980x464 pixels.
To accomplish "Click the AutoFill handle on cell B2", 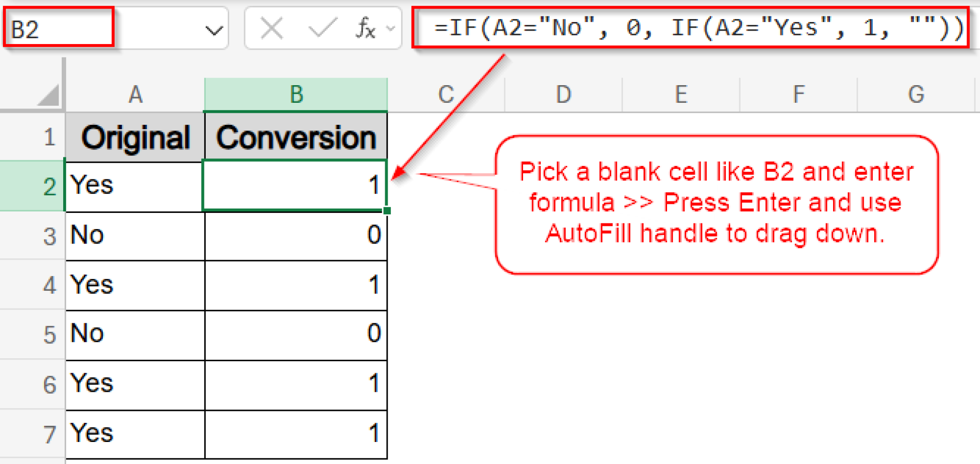I will pyautogui.click(x=387, y=210).
